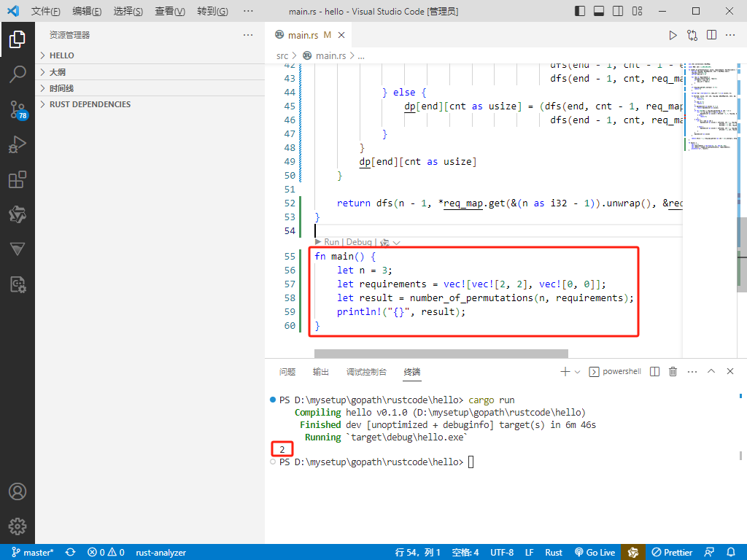Open the new terminal profile dropdown arrow

click(578, 371)
